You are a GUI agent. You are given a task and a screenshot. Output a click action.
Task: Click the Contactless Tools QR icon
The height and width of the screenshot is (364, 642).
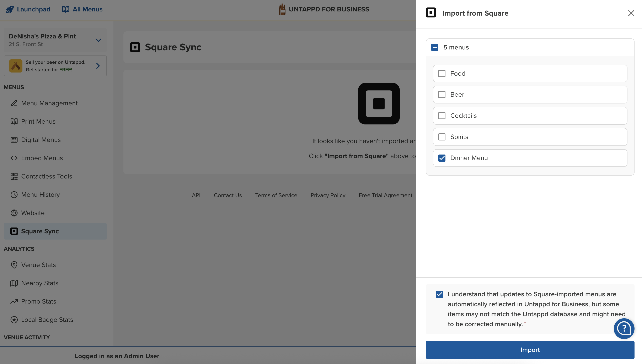(14, 176)
